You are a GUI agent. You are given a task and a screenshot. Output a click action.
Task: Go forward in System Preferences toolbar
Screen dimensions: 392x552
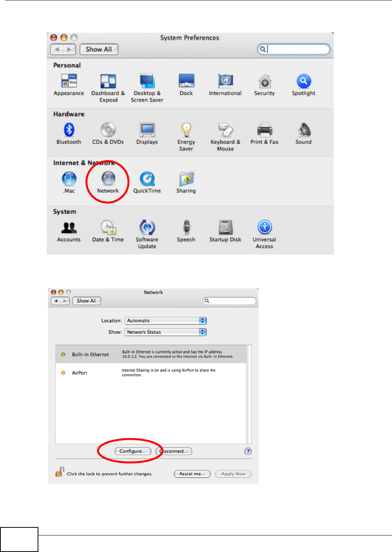click(x=69, y=49)
